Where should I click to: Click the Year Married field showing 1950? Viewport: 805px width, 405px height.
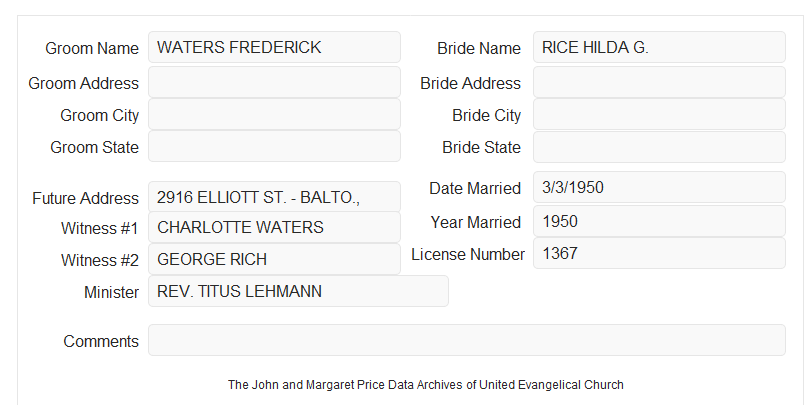(659, 221)
